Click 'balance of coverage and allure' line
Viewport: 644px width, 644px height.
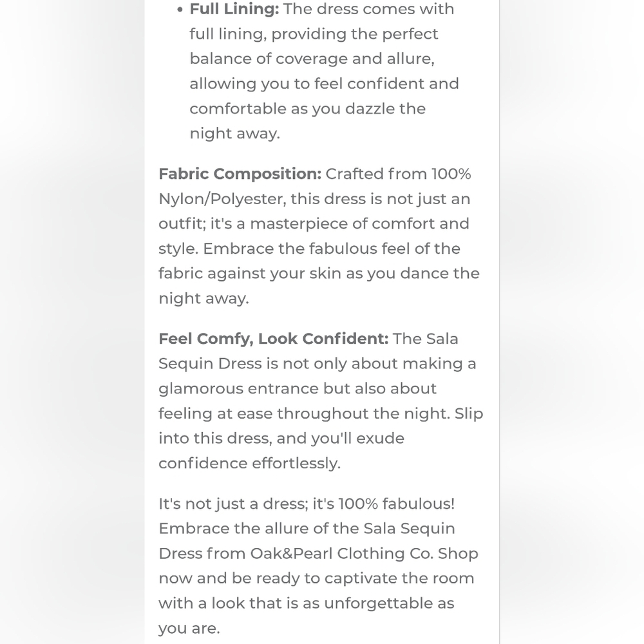(x=312, y=59)
